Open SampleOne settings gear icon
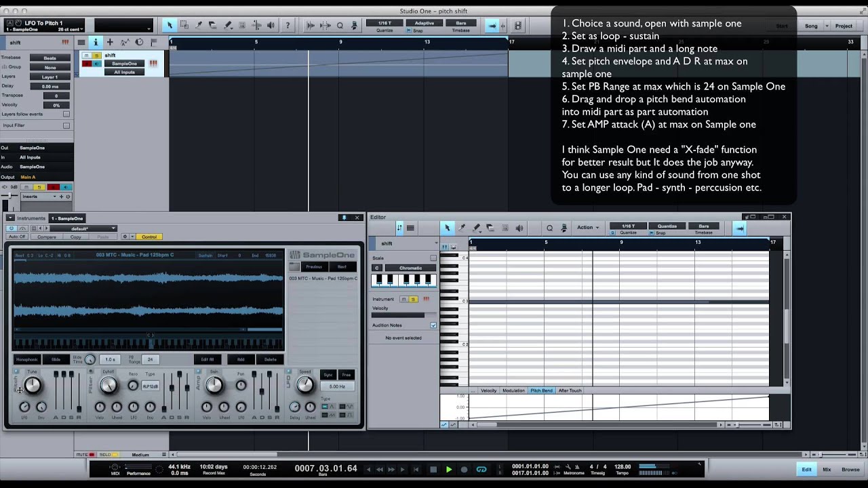The image size is (868, 488). pyautogui.click(x=124, y=237)
